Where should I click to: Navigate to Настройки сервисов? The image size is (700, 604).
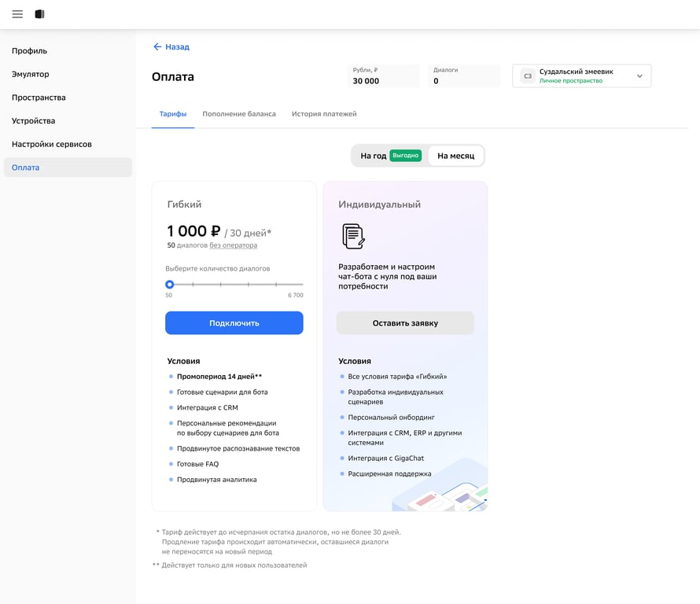[52, 144]
